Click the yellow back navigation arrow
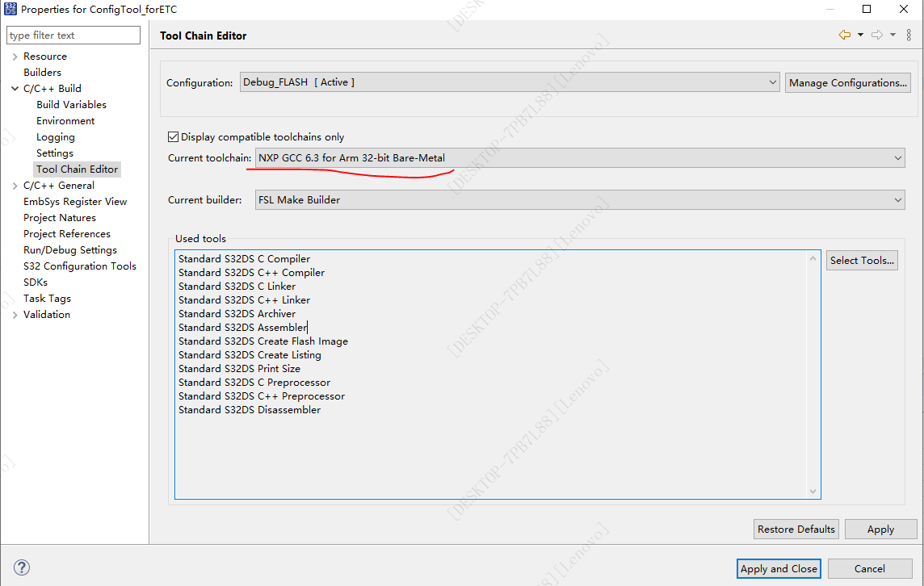This screenshot has width=924, height=586. point(845,36)
